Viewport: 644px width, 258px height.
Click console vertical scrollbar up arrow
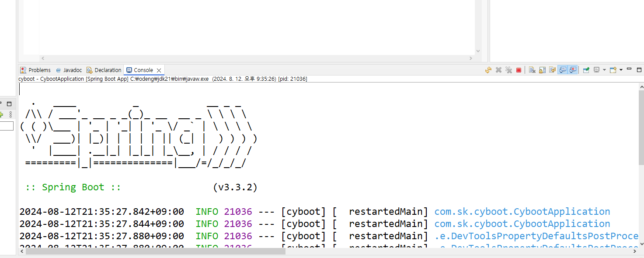point(641,86)
